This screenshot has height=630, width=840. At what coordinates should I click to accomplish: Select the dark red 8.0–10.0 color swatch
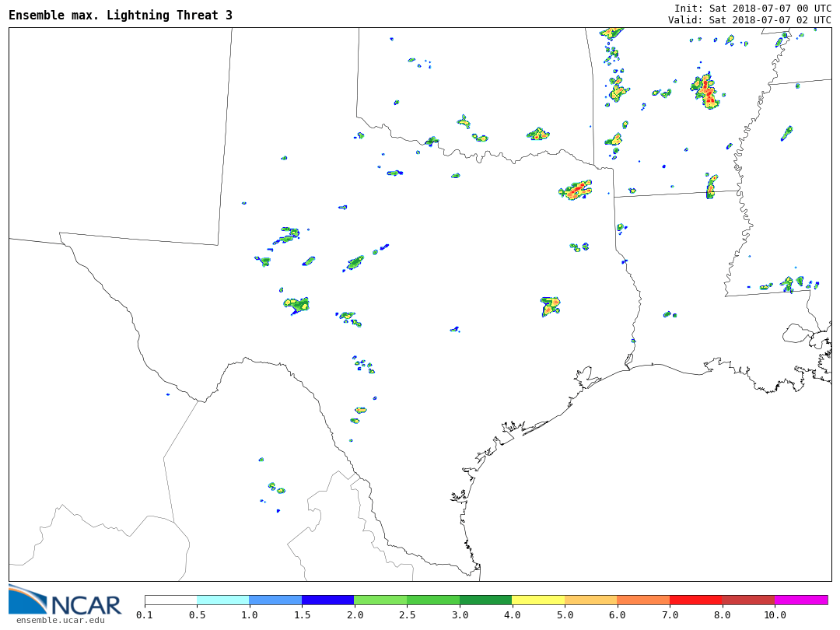(748, 600)
